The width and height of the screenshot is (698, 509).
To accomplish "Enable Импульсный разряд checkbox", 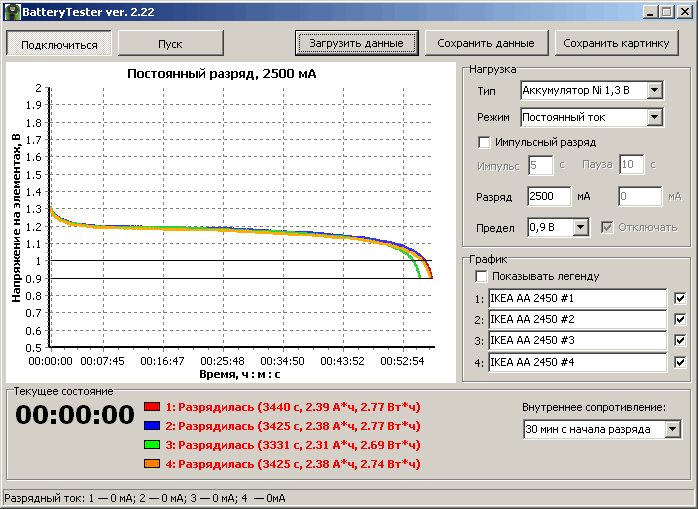I will tap(484, 143).
